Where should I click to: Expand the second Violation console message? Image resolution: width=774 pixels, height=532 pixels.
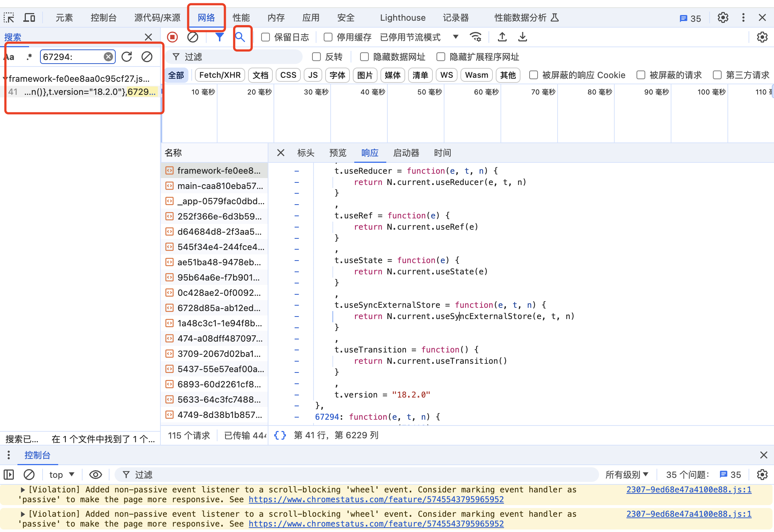click(x=23, y=514)
